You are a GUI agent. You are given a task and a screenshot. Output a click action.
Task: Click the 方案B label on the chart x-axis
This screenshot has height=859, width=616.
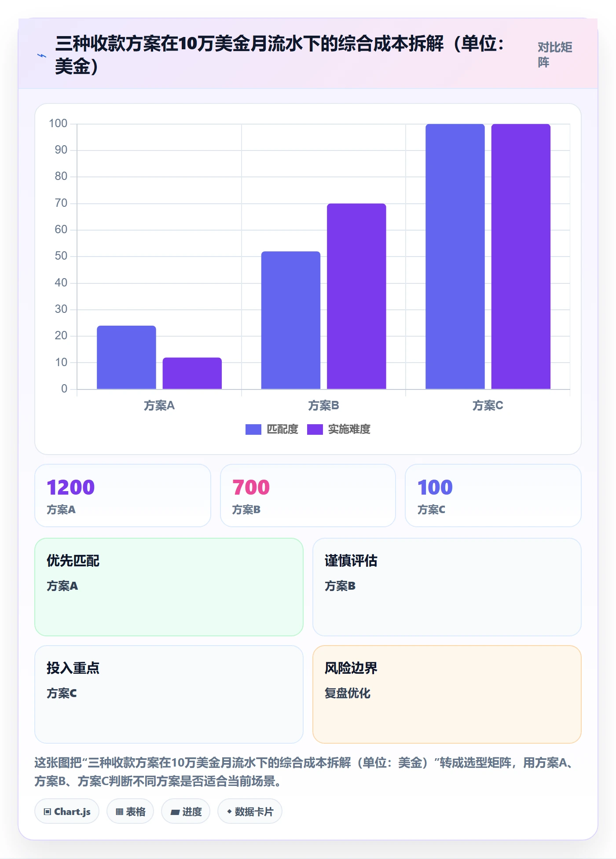tap(323, 405)
